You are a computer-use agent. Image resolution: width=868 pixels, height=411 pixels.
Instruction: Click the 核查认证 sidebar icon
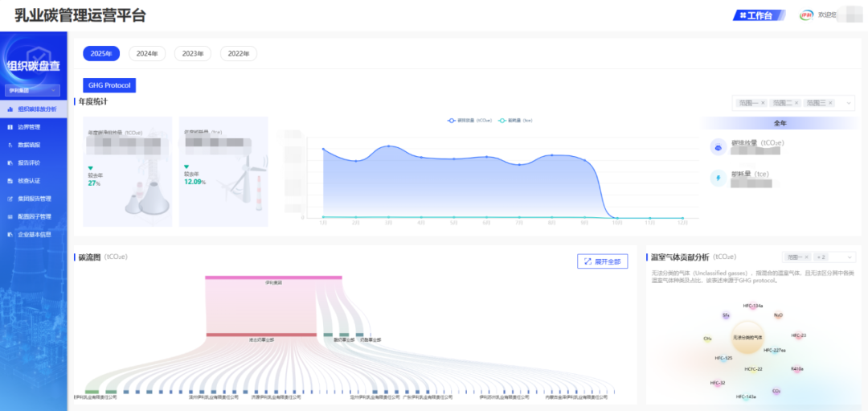[10, 180]
